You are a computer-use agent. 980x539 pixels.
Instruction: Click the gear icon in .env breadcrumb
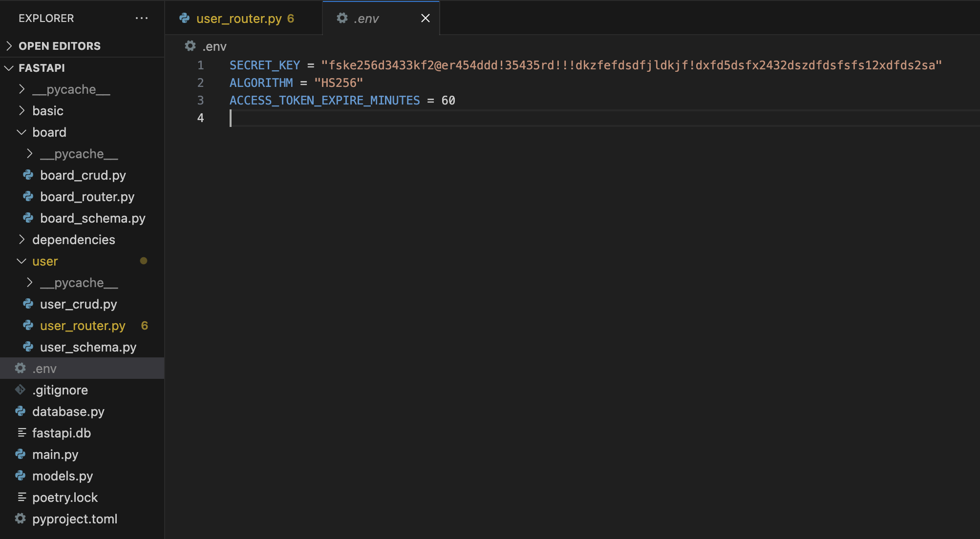[190, 46]
